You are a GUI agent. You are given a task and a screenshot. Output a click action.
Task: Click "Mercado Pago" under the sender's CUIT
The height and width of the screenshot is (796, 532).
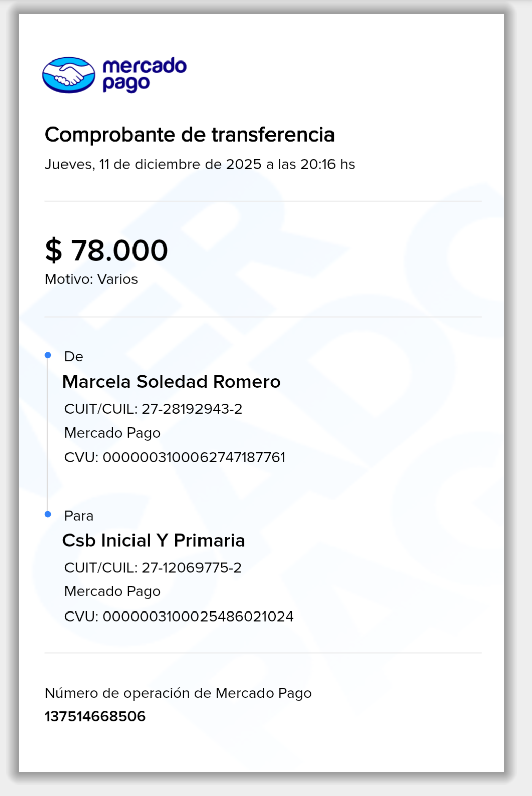pos(112,433)
